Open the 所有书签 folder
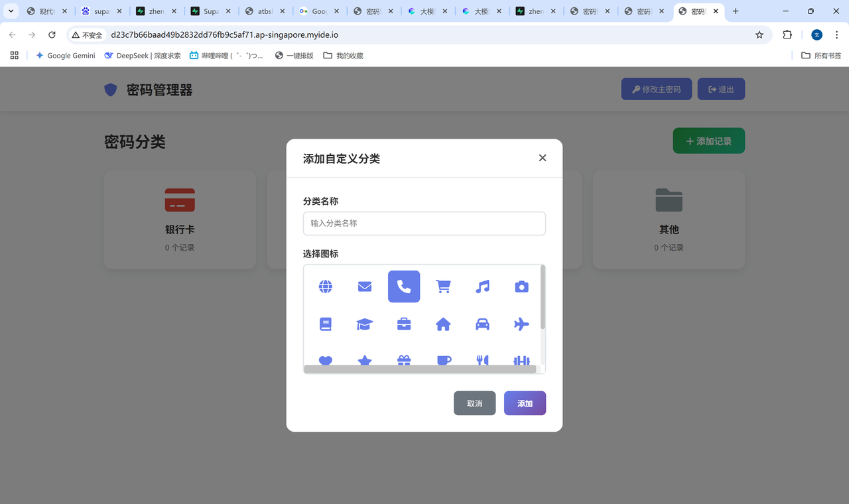The image size is (849, 504). pos(821,56)
